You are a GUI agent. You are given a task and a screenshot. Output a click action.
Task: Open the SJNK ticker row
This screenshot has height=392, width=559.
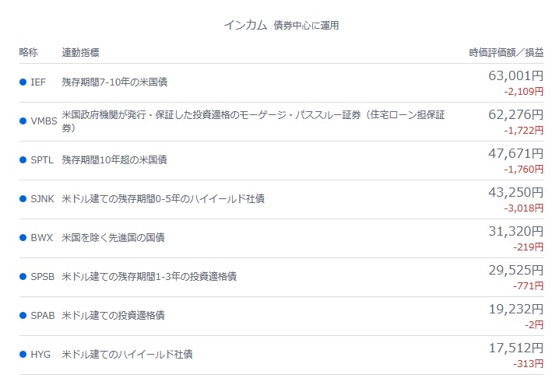[282, 199]
